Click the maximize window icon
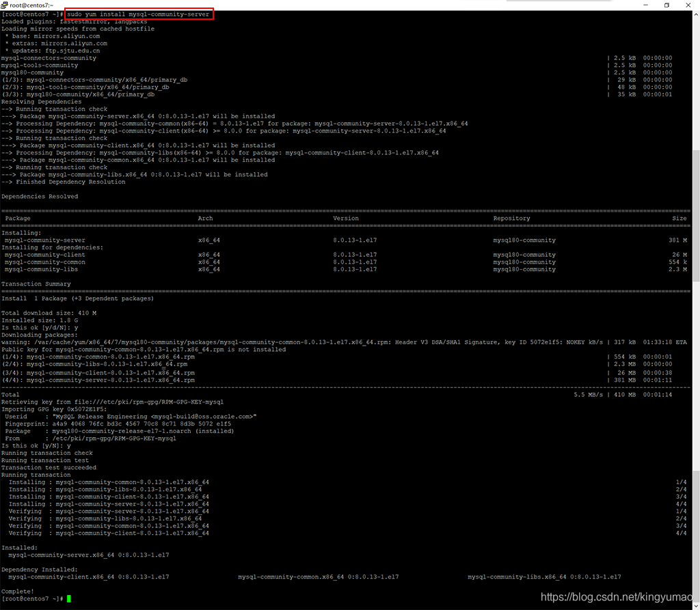Screen dimensions: 700x610 pos(667,5)
